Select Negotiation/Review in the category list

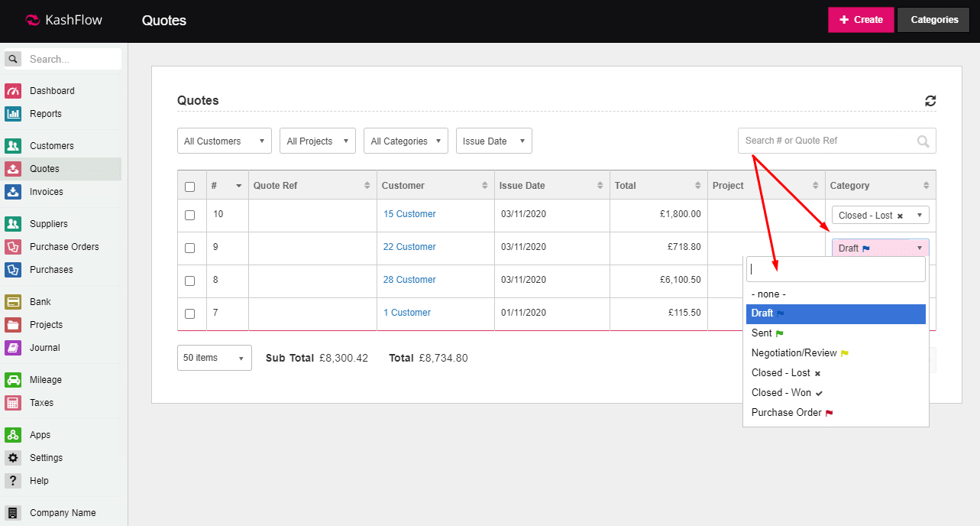point(794,353)
